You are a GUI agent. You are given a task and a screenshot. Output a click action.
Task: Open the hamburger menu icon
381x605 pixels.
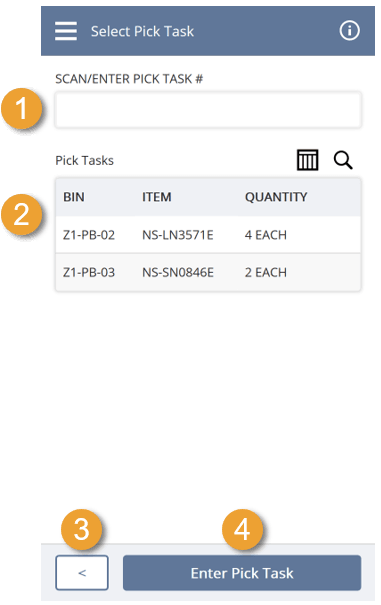pos(66,31)
